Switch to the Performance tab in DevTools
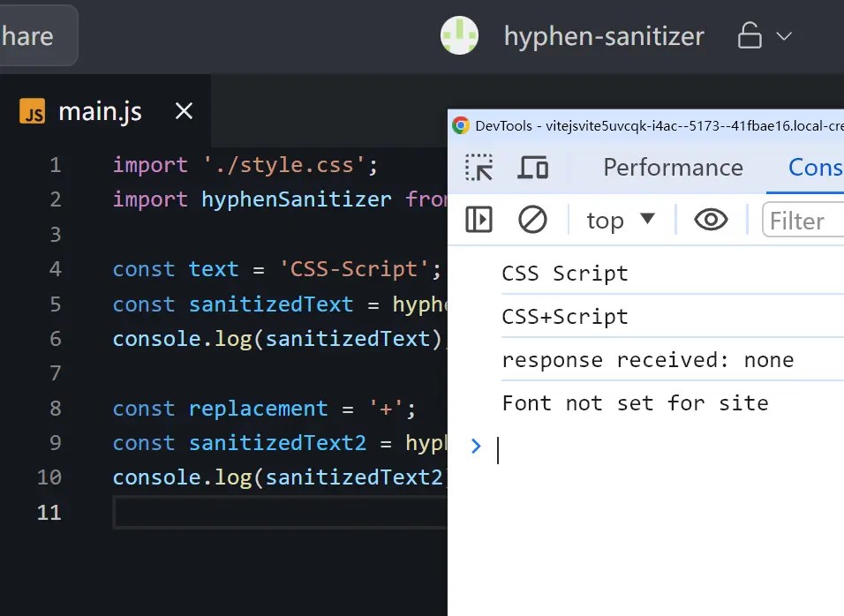The height and width of the screenshot is (616, 844). click(x=673, y=168)
